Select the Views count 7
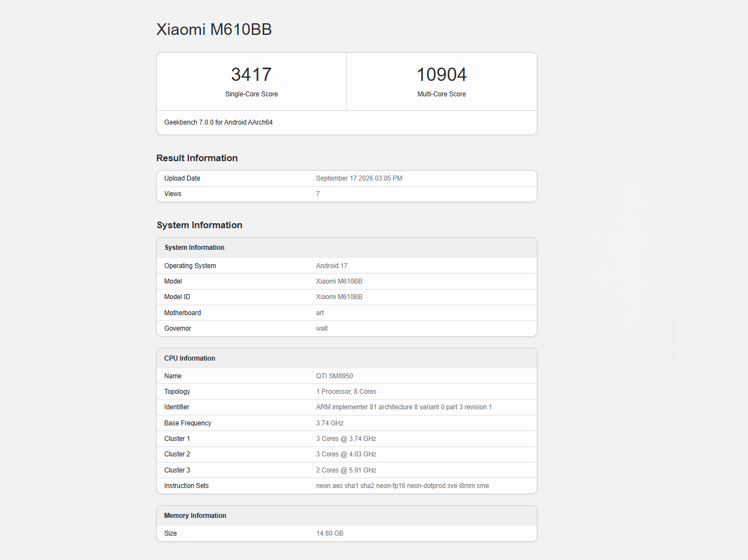 coord(318,194)
